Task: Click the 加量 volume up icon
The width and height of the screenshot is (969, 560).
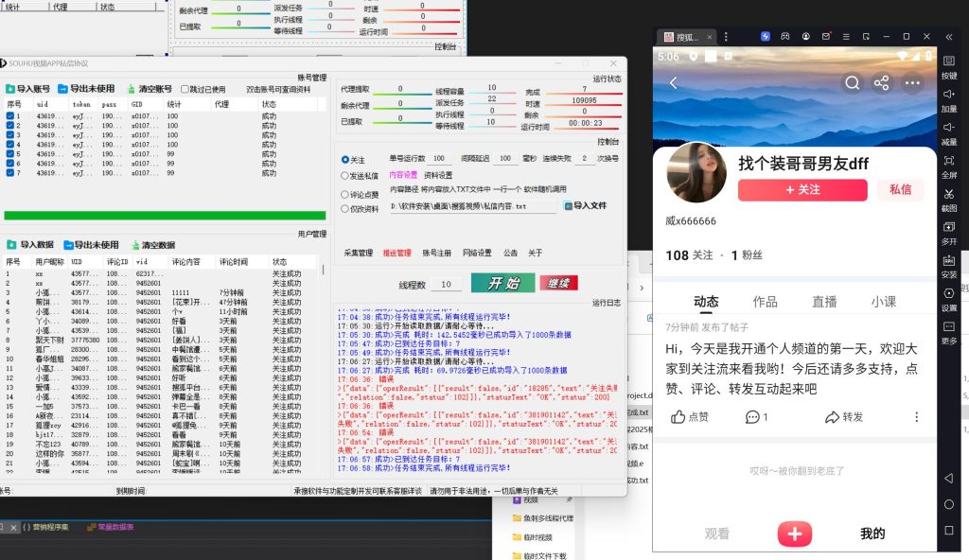Action: click(949, 95)
